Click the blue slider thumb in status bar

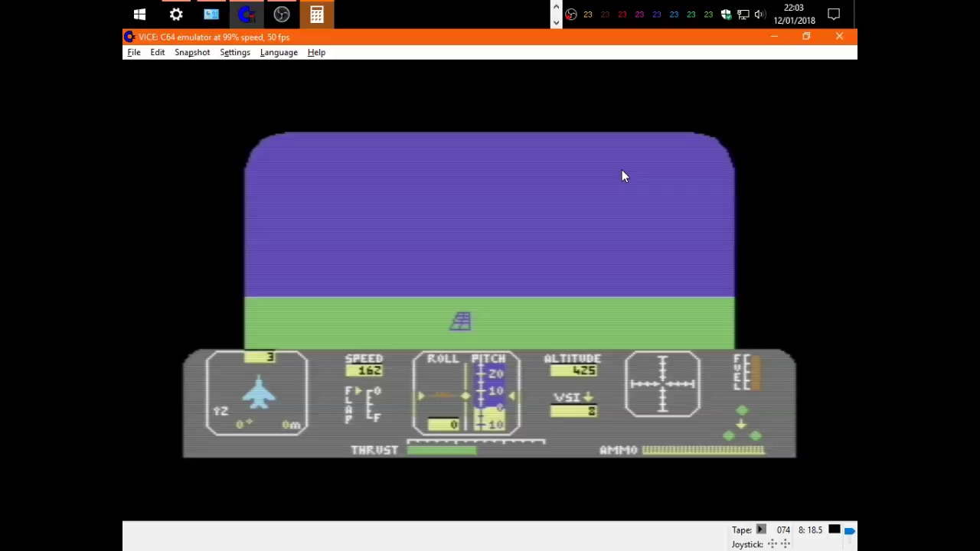pyautogui.click(x=850, y=530)
